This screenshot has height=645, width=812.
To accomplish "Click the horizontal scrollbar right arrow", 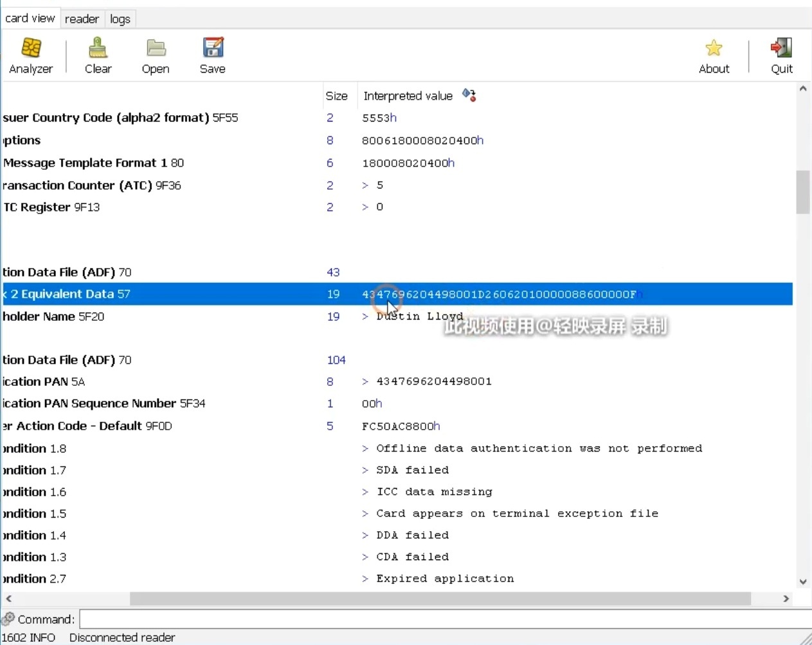I will (786, 599).
